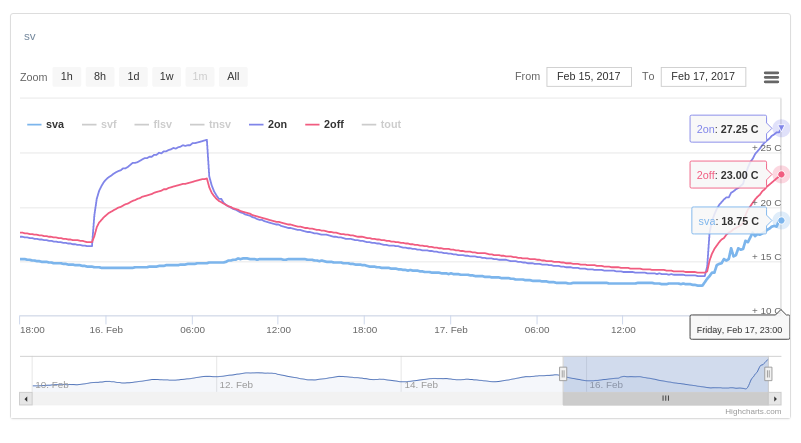
Task: Select the 1h zoom range
Action: click(x=67, y=77)
